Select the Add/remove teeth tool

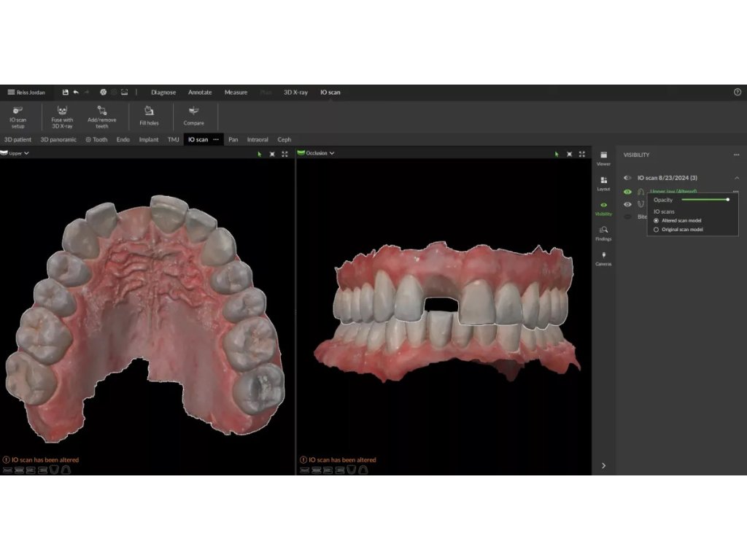pos(102,115)
